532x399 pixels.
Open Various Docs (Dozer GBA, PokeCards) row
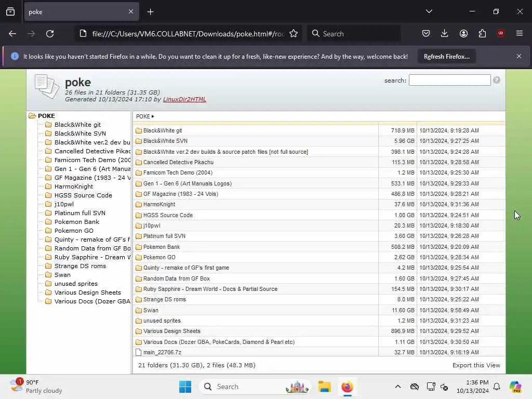click(319, 342)
